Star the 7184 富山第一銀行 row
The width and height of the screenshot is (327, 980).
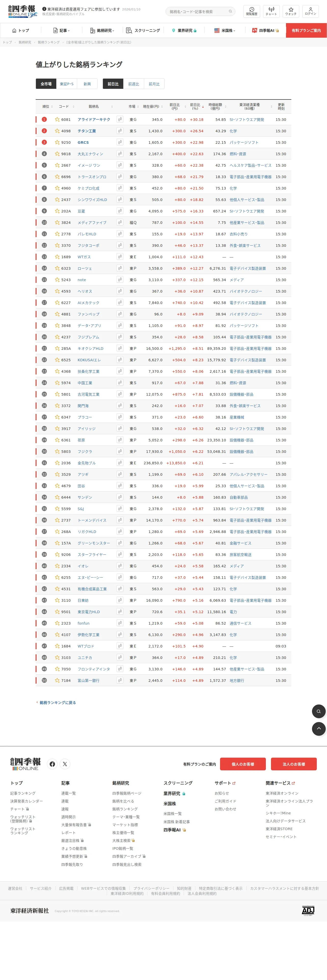(57, 681)
